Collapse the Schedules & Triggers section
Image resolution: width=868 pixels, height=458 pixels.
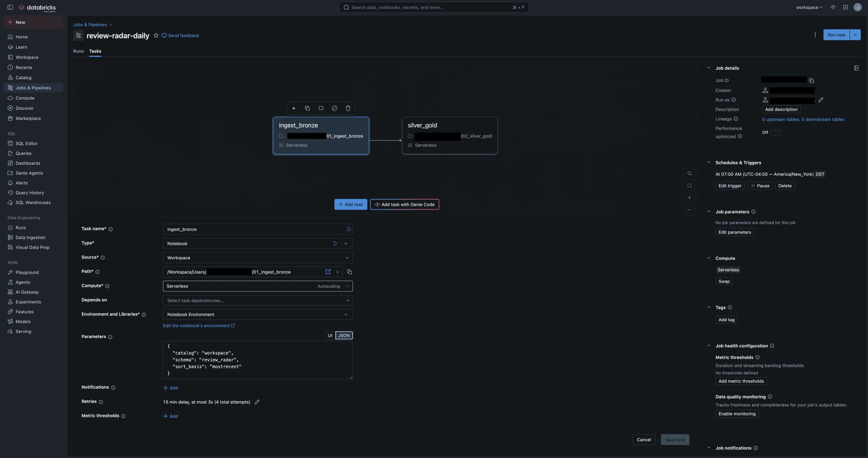tap(708, 163)
